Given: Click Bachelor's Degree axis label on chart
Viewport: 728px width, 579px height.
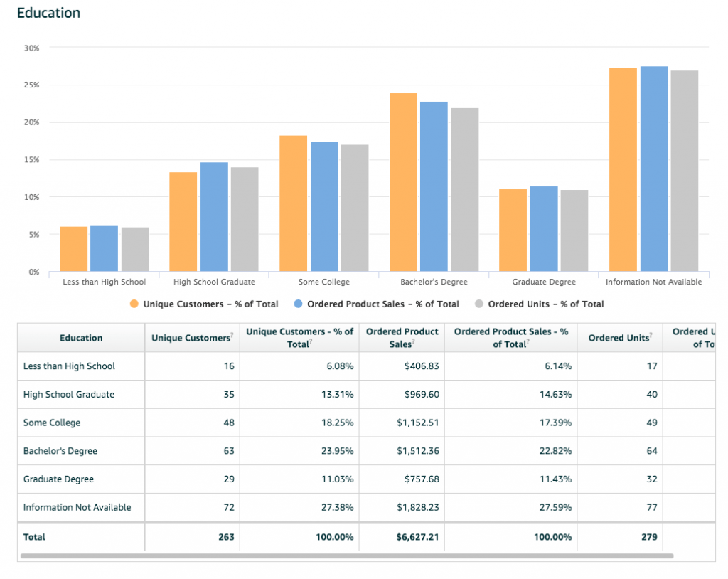Looking at the screenshot, I should [434, 282].
